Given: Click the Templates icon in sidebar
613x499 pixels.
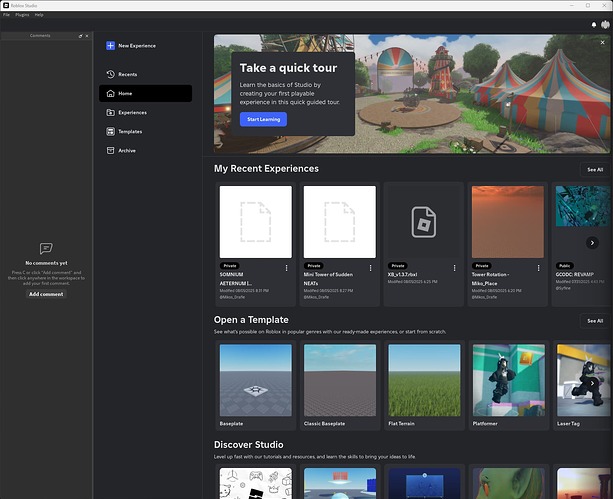Looking at the screenshot, I should click(x=111, y=131).
